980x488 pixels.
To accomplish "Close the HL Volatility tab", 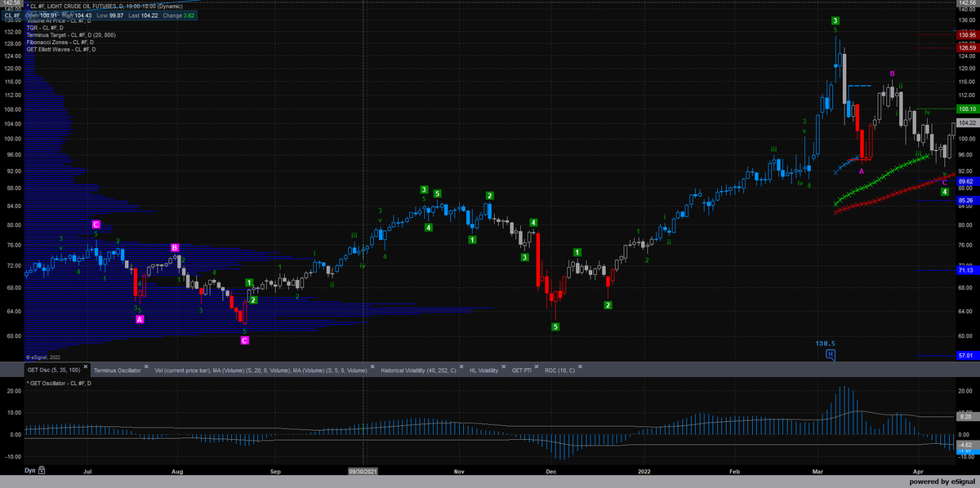I will point(504,367).
